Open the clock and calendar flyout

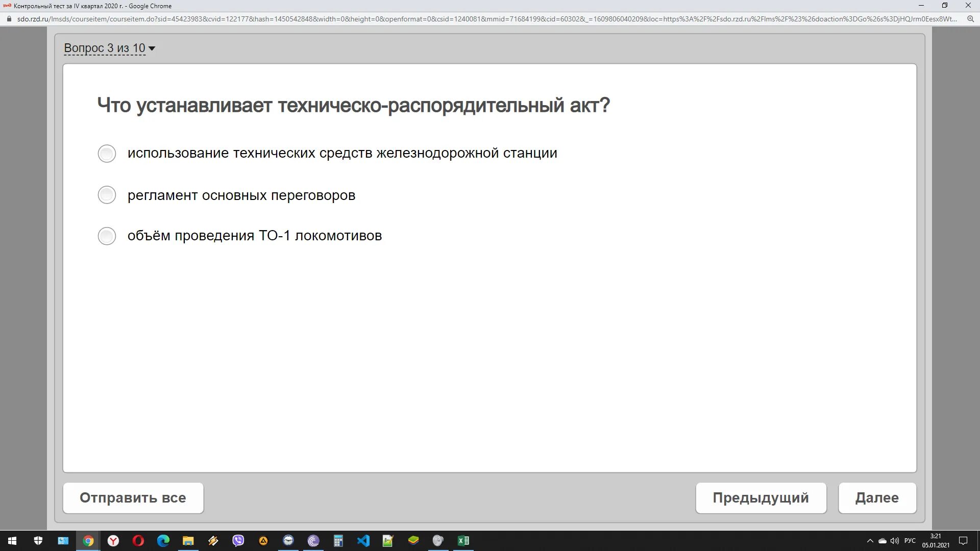(936, 541)
